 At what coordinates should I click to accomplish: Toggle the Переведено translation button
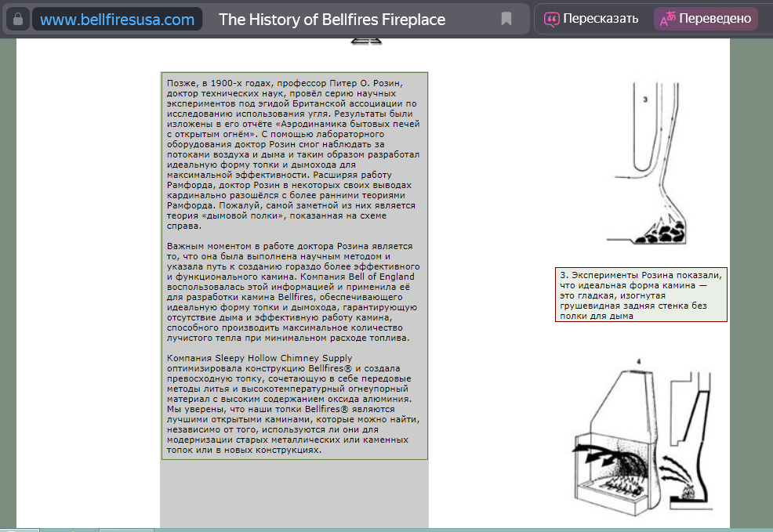click(706, 19)
